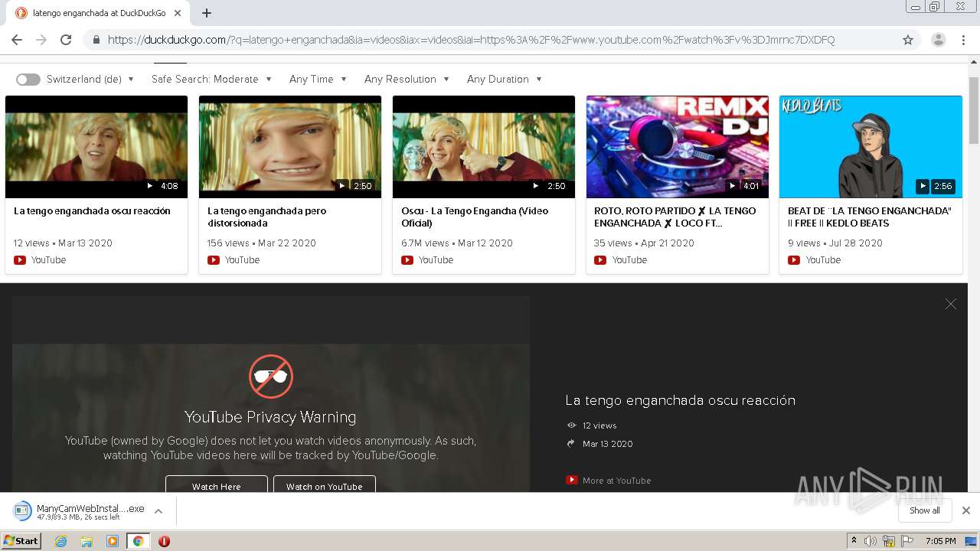
Task: Show hidden tray icons arrow
Action: (854, 541)
